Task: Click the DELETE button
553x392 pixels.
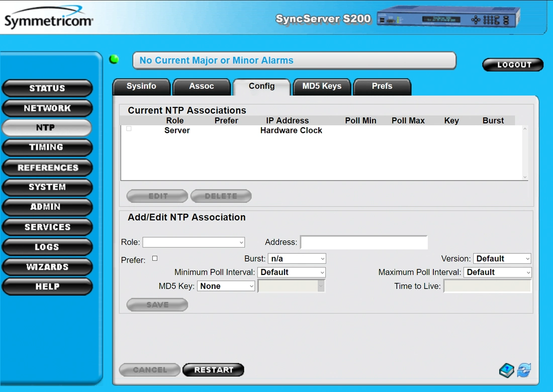Action: pos(221,196)
